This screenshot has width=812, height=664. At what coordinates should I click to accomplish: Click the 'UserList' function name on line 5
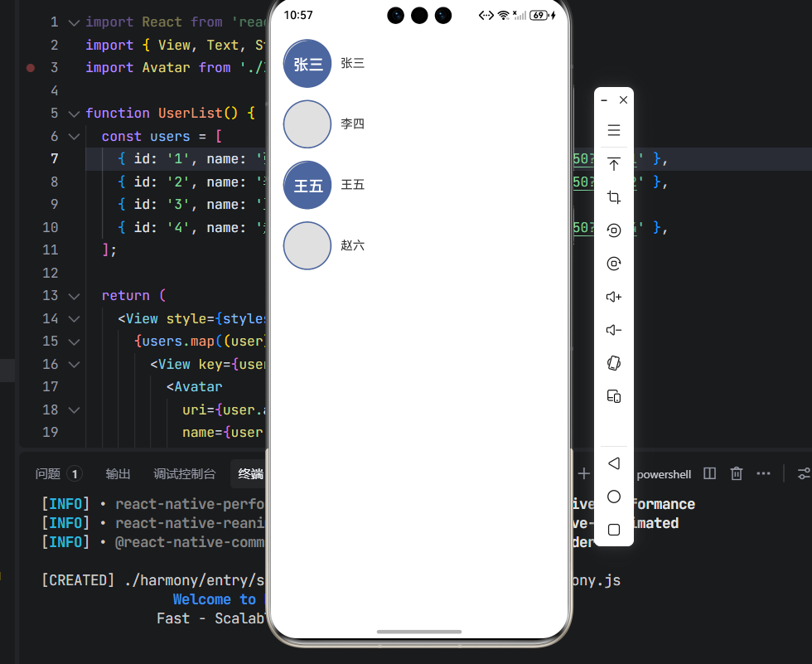(x=190, y=114)
